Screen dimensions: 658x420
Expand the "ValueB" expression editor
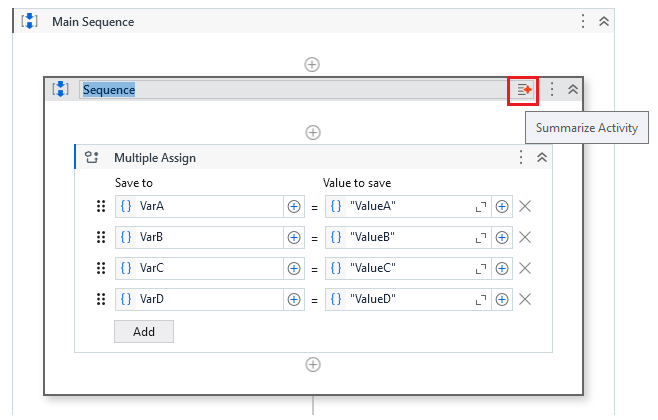(x=481, y=238)
